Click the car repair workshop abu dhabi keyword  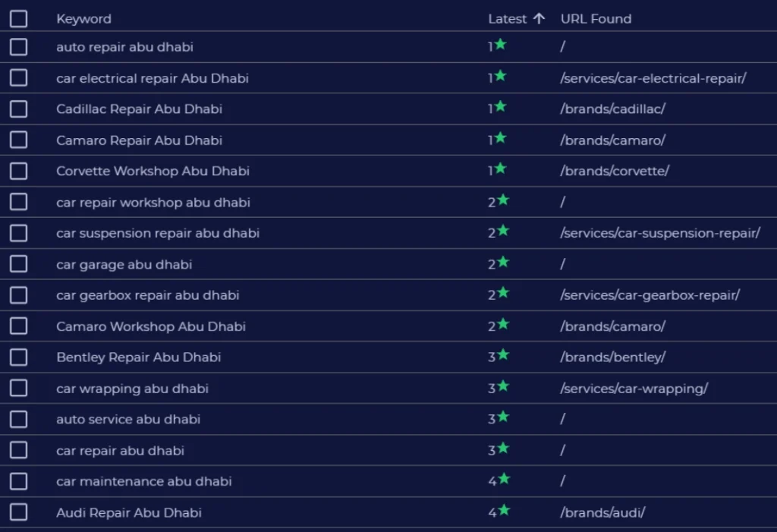tap(153, 203)
